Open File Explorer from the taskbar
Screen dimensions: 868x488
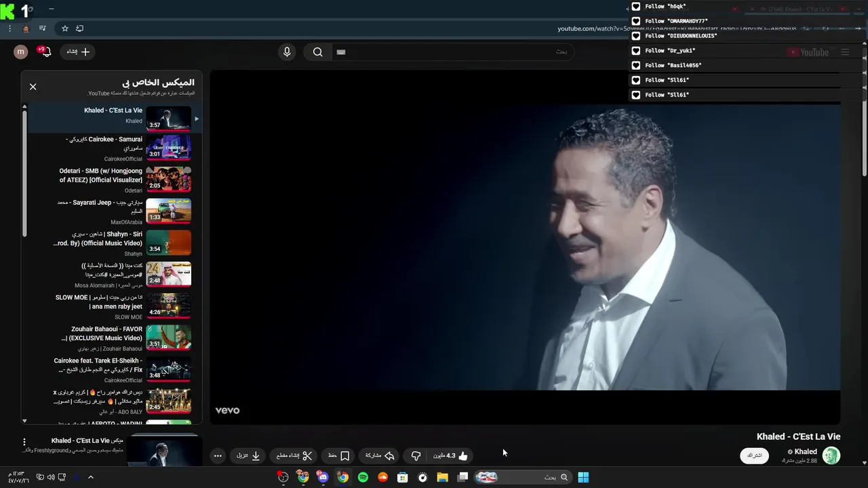coord(442,477)
